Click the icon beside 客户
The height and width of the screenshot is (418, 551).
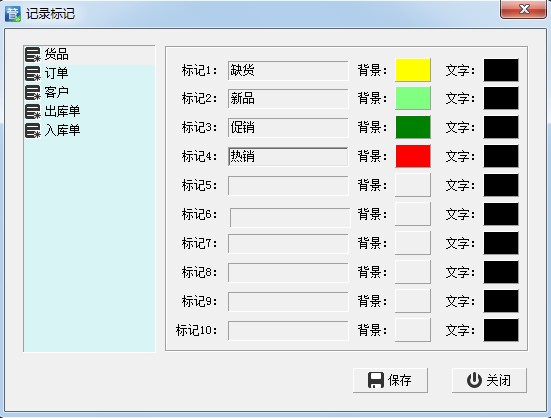(x=33, y=92)
